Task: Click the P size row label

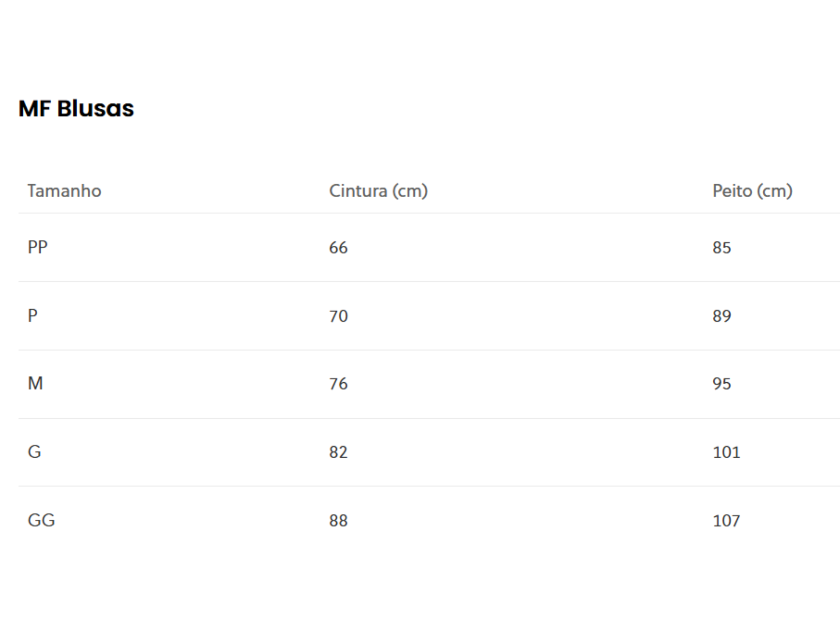Action: coord(32,316)
